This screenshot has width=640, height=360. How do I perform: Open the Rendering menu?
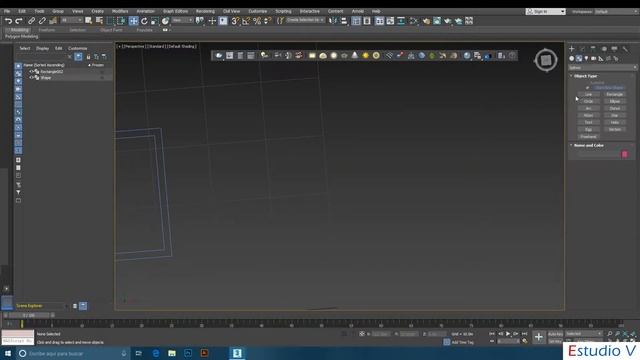click(x=205, y=11)
